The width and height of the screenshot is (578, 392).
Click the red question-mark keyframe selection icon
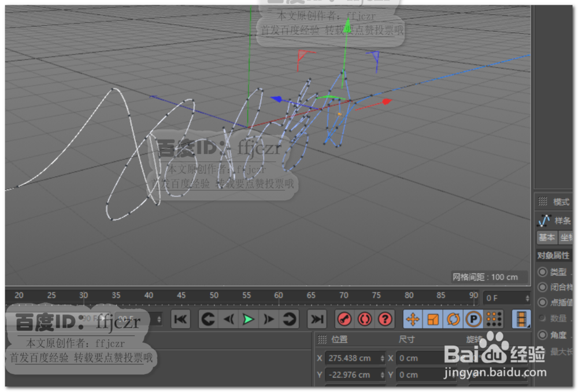pyautogui.click(x=385, y=319)
